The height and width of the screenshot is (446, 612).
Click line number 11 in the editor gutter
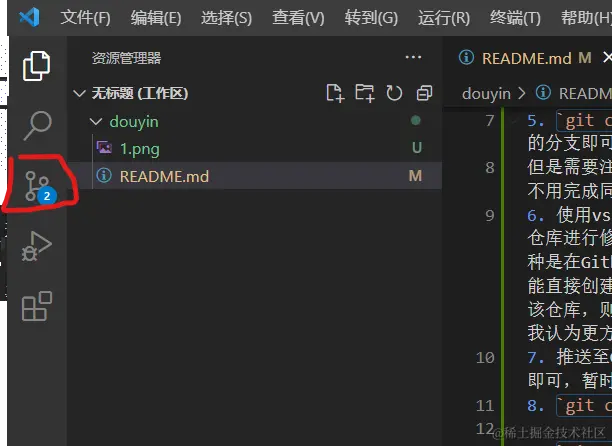click(x=485, y=406)
